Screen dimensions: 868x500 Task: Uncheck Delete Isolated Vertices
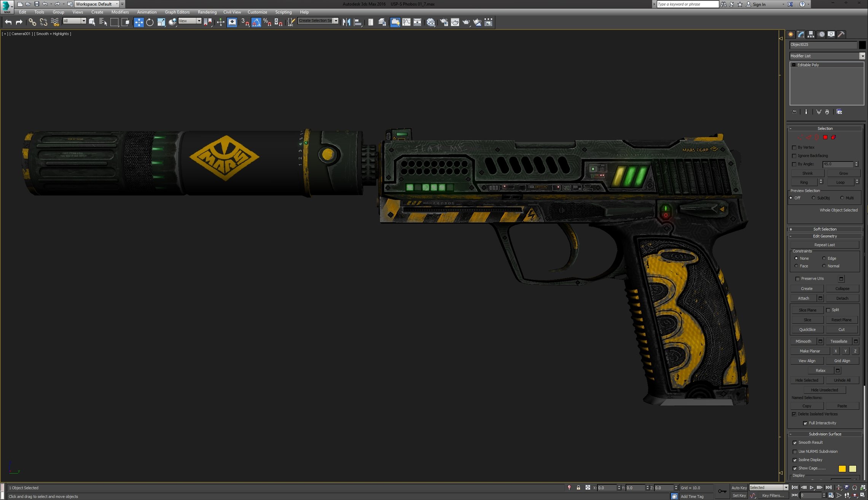(x=794, y=414)
